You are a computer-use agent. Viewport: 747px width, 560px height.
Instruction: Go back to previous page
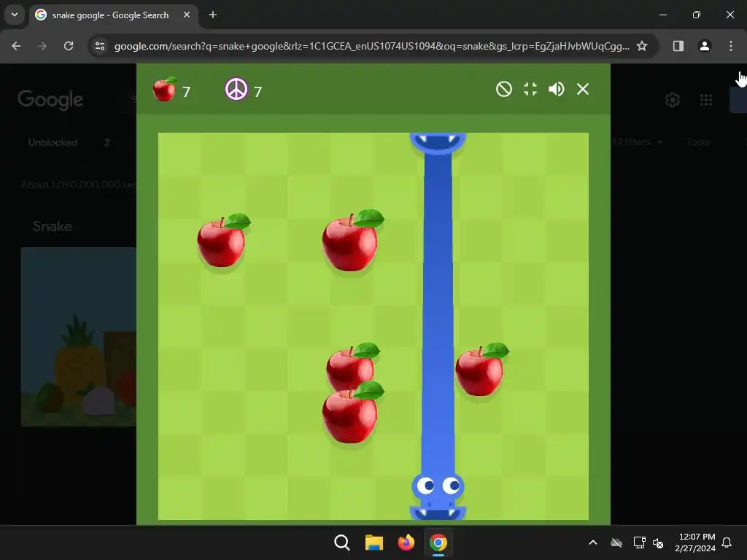click(x=16, y=46)
